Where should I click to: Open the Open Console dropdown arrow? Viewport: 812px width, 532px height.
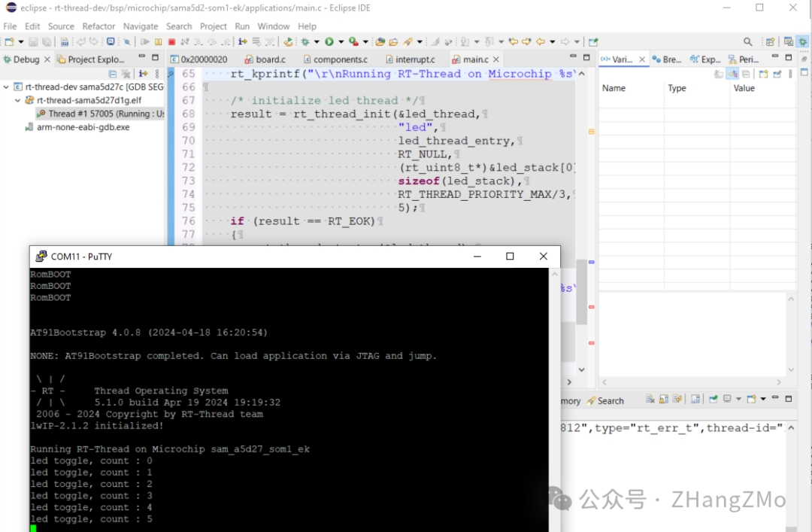tap(763, 399)
